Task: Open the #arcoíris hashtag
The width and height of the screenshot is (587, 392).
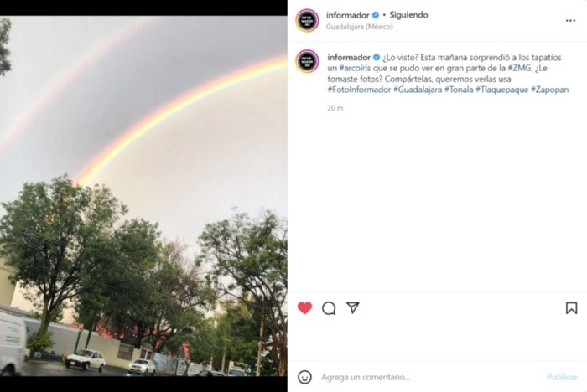Action: pyautogui.click(x=355, y=69)
